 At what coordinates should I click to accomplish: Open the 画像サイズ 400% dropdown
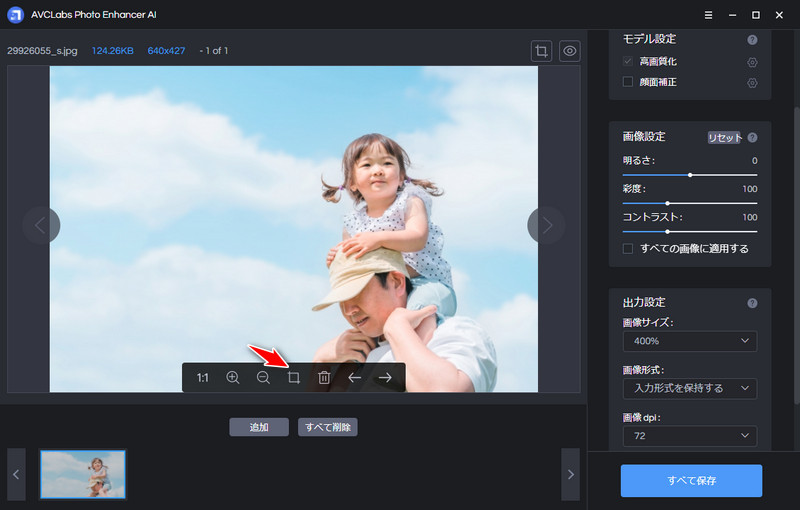(x=690, y=341)
